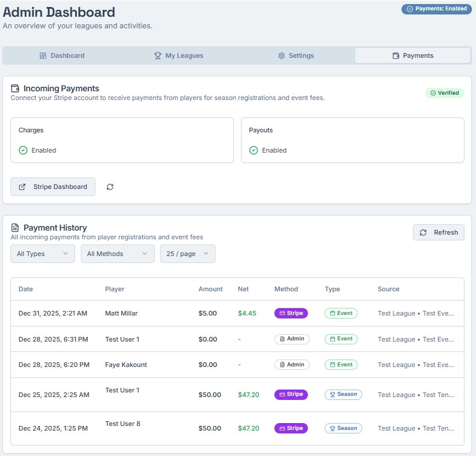Click Refresh in Payment History
This screenshot has width=476, height=456.
click(438, 232)
